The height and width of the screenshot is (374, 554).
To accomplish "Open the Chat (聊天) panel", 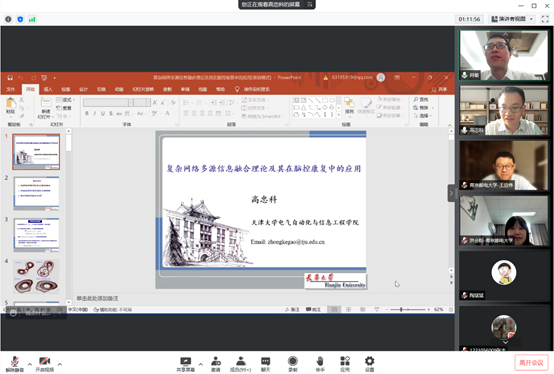I will pyautogui.click(x=265, y=364).
